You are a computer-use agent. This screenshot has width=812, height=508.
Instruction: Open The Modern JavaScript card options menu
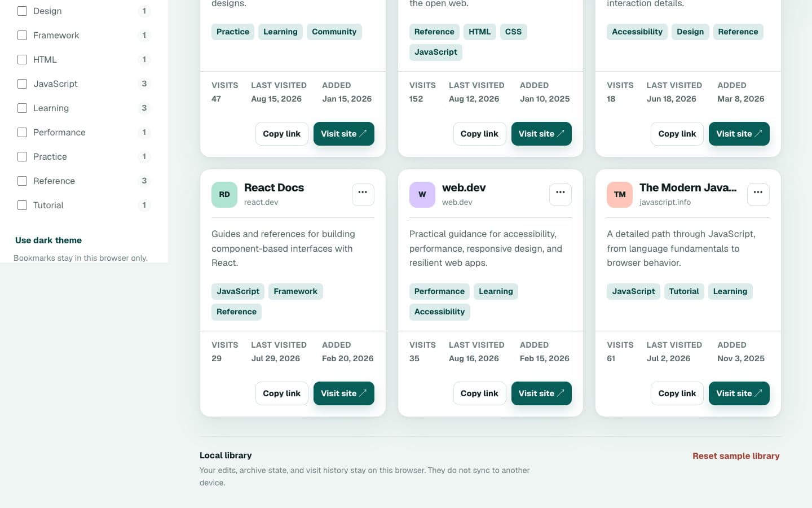758,194
